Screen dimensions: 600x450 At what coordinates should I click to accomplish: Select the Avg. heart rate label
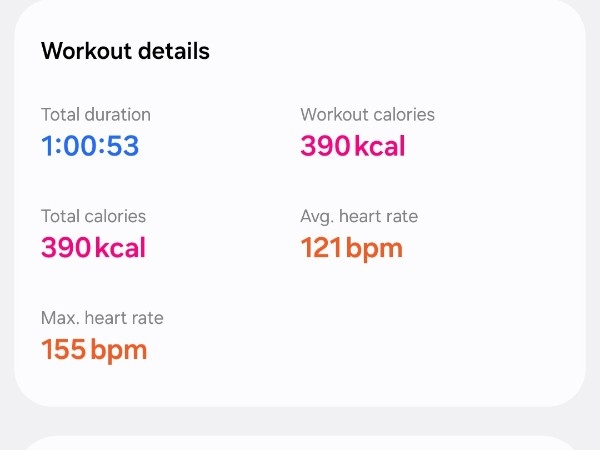pos(359,216)
